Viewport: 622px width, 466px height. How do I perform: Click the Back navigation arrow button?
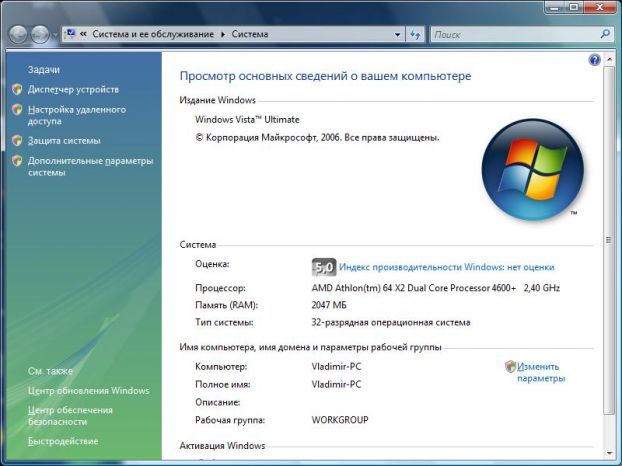point(18,35)
